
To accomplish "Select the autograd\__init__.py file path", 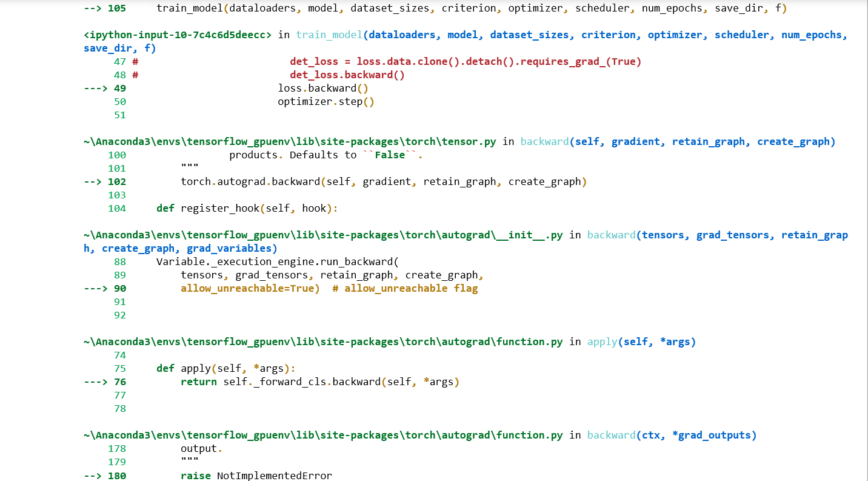I will point(323,235).
